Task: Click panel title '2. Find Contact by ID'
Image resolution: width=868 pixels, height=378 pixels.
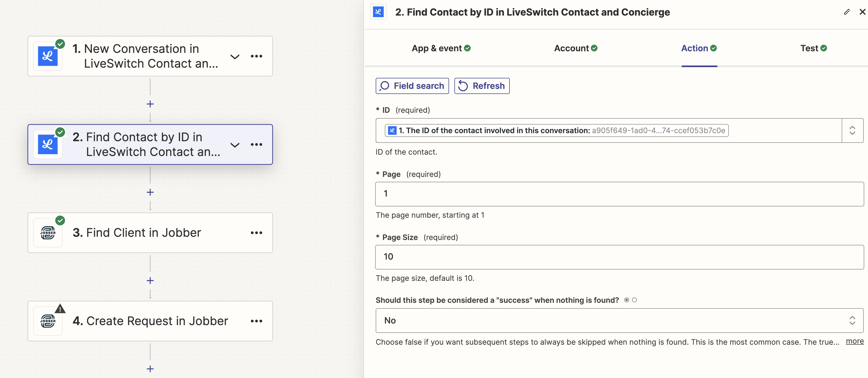Action: (532, 12)
